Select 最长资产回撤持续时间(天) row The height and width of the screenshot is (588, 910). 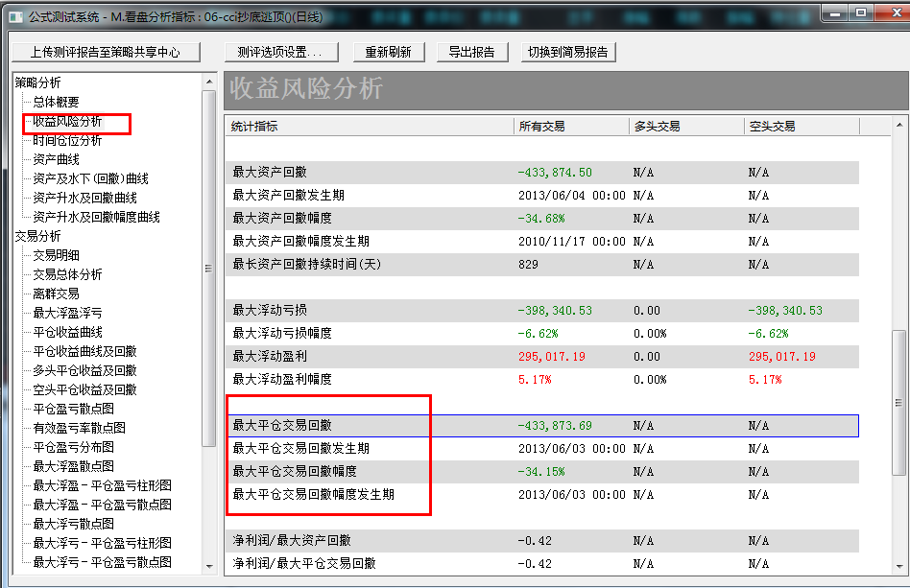[x=542, y=265]
